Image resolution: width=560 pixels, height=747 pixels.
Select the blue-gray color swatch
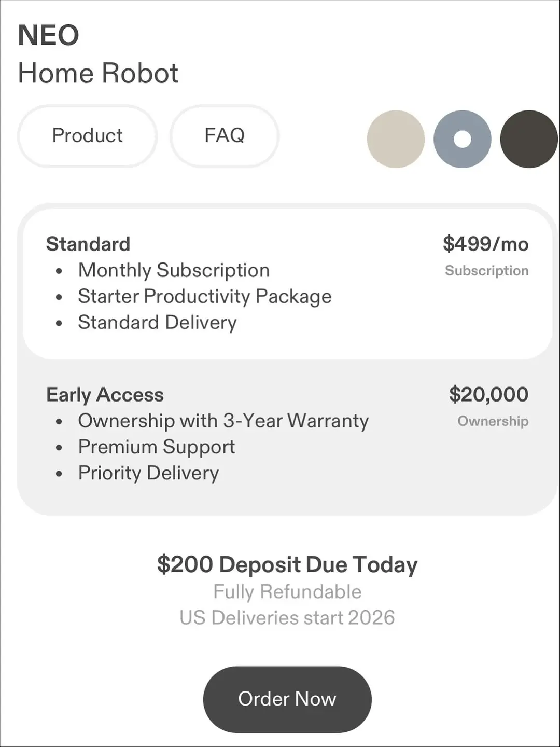pyautogui.click(x=462, y=139)
